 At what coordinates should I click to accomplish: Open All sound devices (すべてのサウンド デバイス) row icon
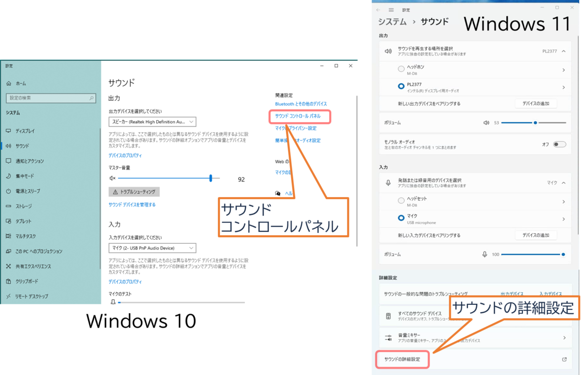(388, 316)
